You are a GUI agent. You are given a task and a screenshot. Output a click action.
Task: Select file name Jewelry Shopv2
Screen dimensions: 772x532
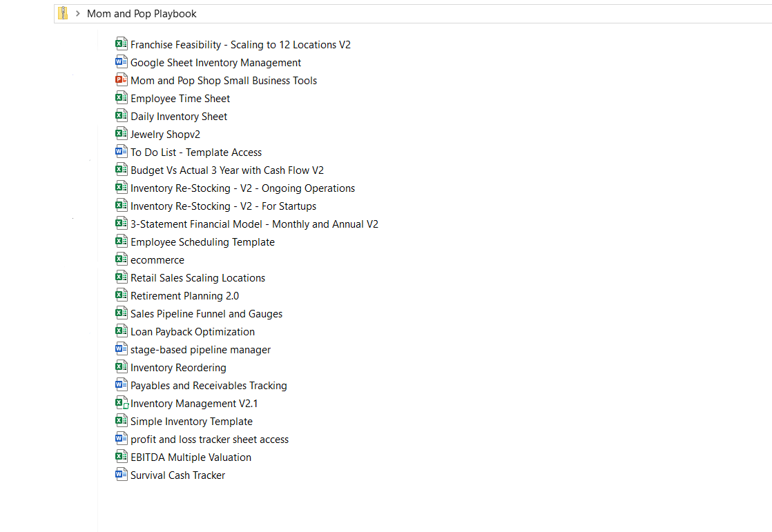(x=165, y=135)
